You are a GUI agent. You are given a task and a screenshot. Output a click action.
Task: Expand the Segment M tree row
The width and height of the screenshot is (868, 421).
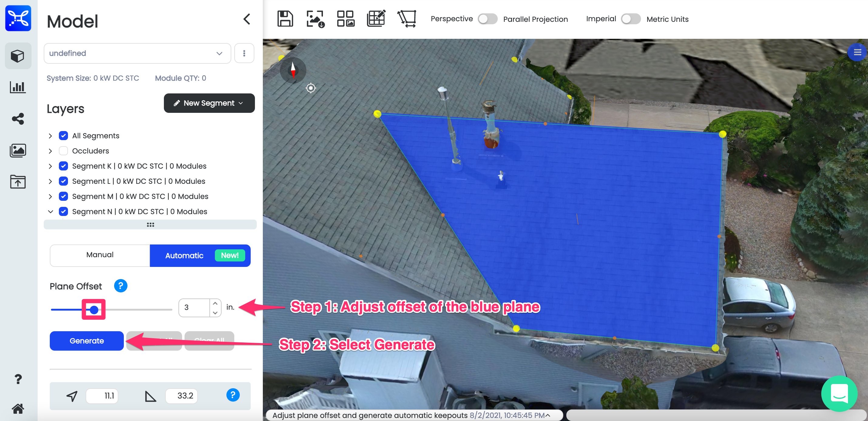tap(50, 196)
